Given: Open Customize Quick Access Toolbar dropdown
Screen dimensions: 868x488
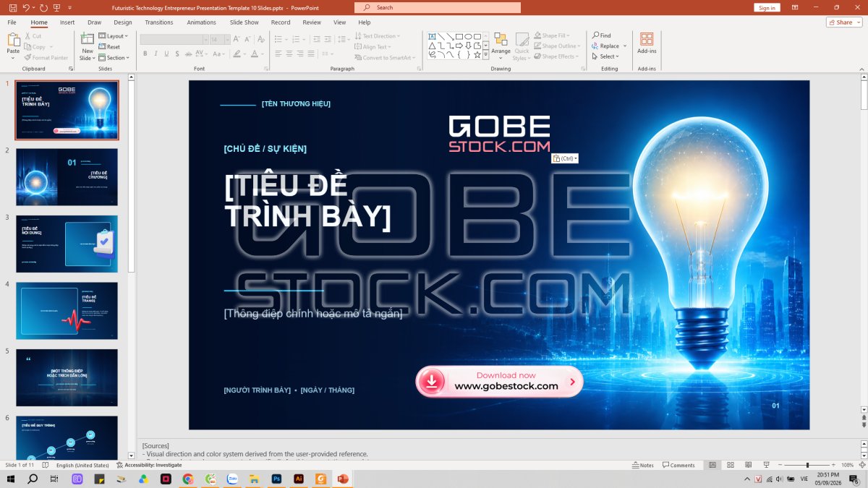Looking at the screenshot, I should tap(70, 7).
